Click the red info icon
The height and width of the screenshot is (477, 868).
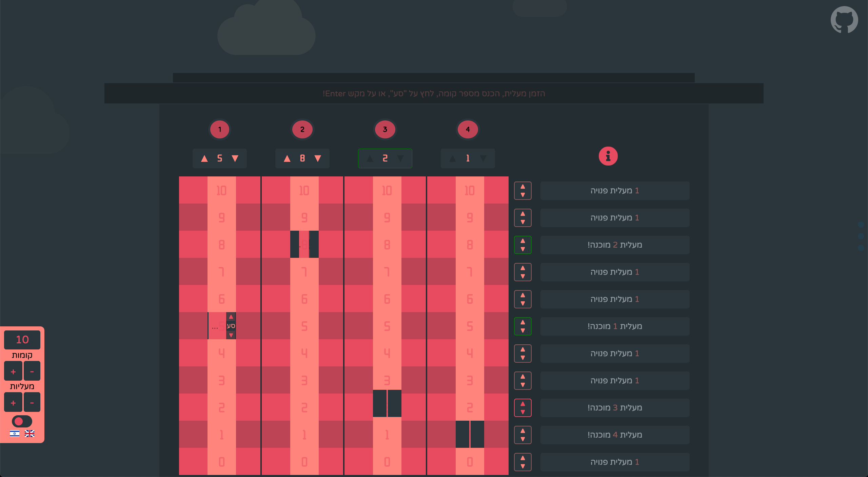point(608,156)
